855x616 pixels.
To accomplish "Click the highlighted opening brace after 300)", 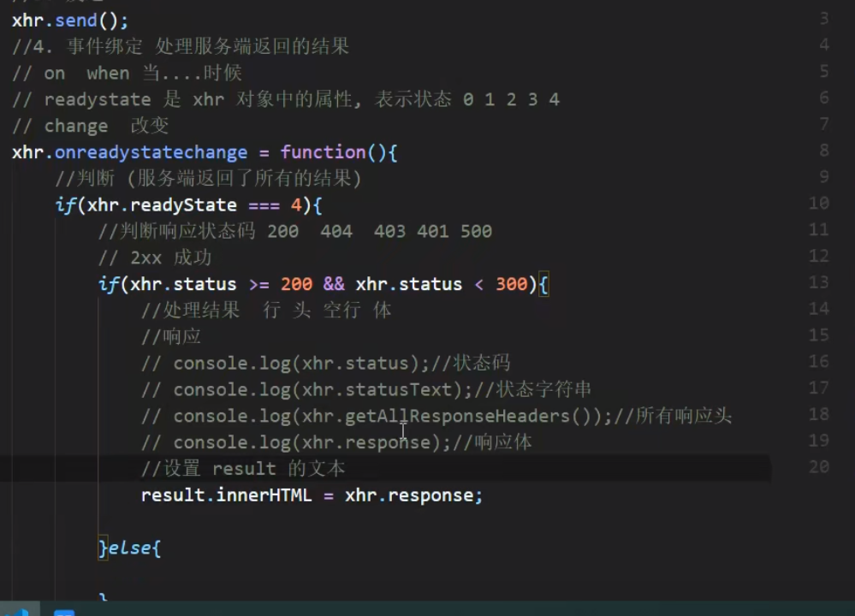I will coord(543,284).
